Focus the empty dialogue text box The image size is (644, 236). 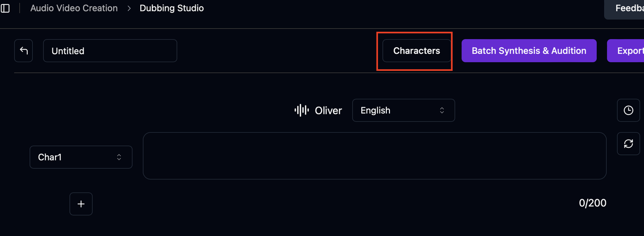[x=374, y=156]
